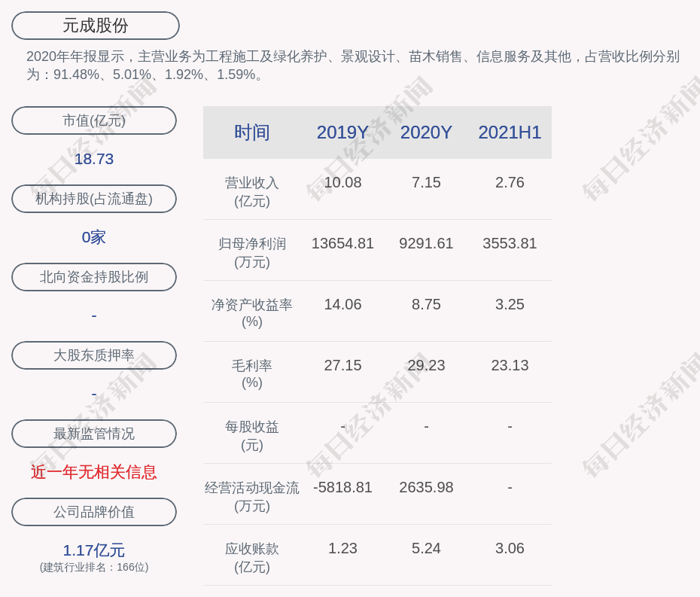Image resolution: width=700 pixels, height=597 pixels.
Task: Click receivables value 5.24
Action: [x=426, y=548]
